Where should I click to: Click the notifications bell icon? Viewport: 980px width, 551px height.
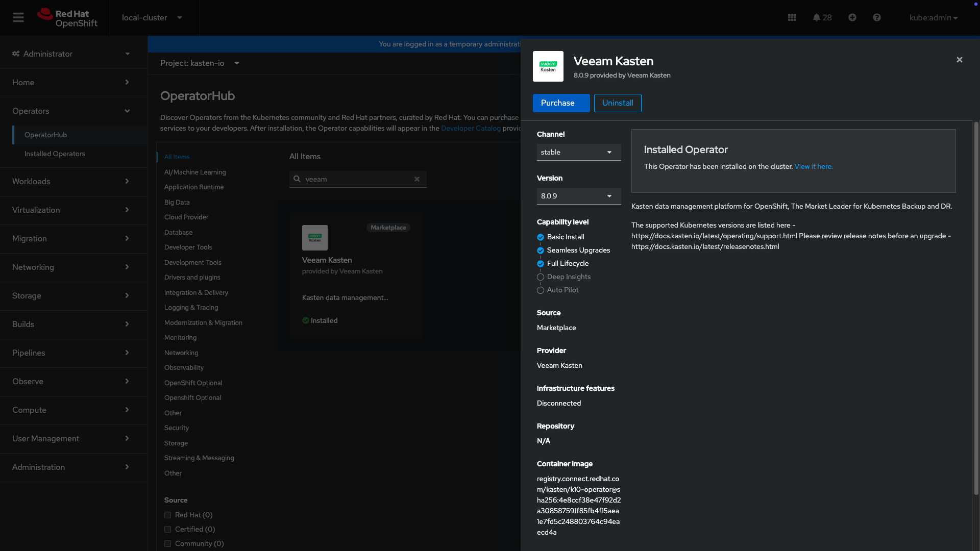pos(817,18)
